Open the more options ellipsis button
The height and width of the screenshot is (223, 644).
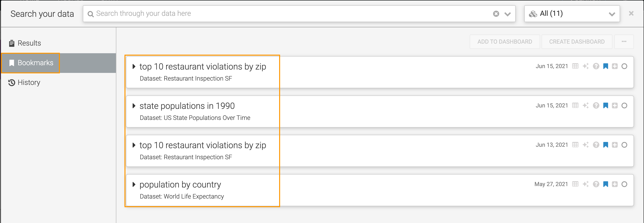click(x=624, y=42)
